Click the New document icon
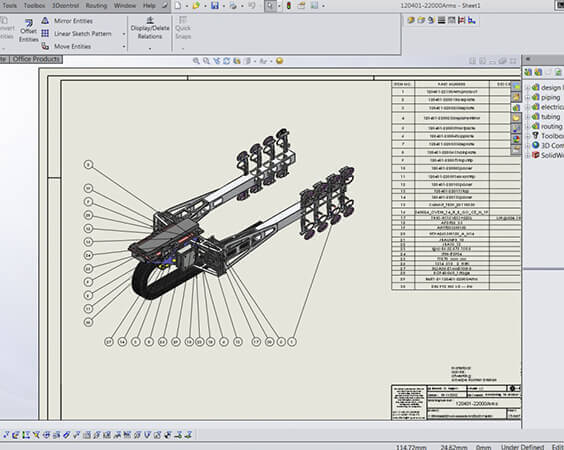564x450 pixels. point(178,5)
